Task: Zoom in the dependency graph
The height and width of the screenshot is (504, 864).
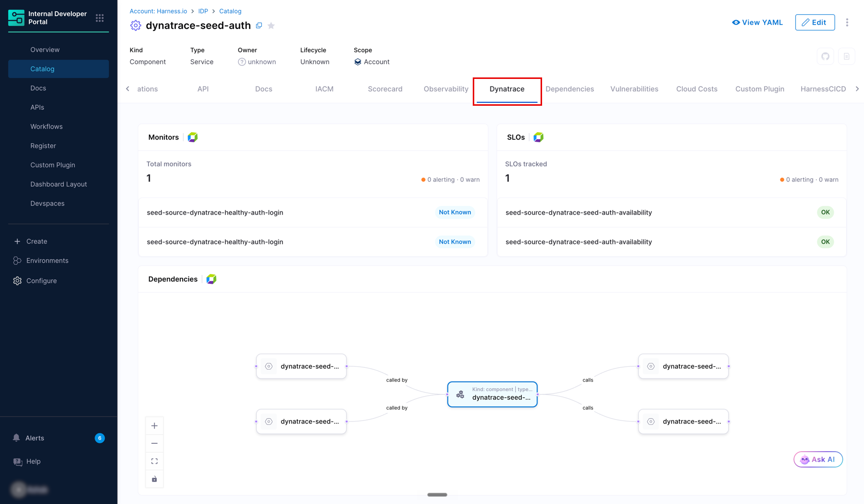Action: (x=154, y=426)
